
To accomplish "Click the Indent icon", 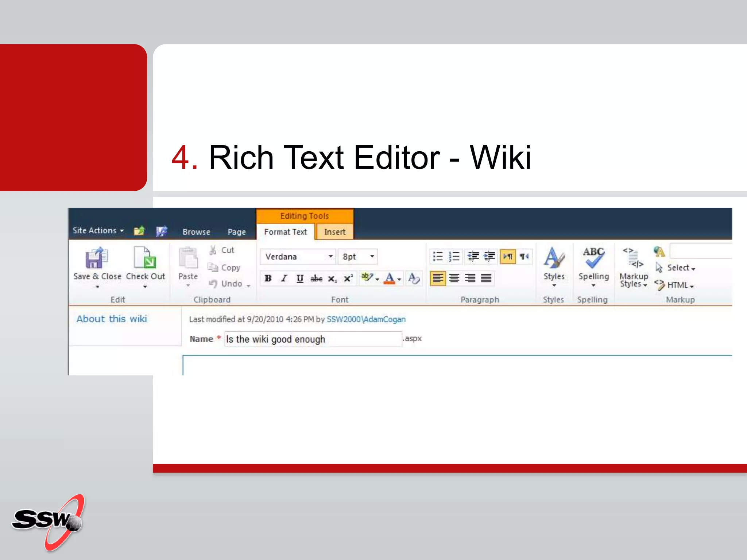I will (x=489, y=257).
